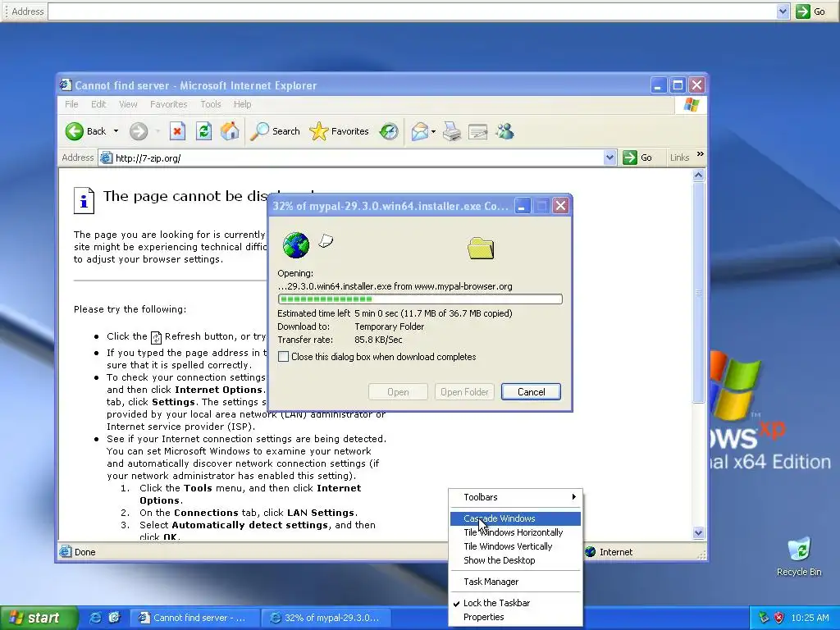Click the yellow folder icon in download dialog

(x=481, y=248)
